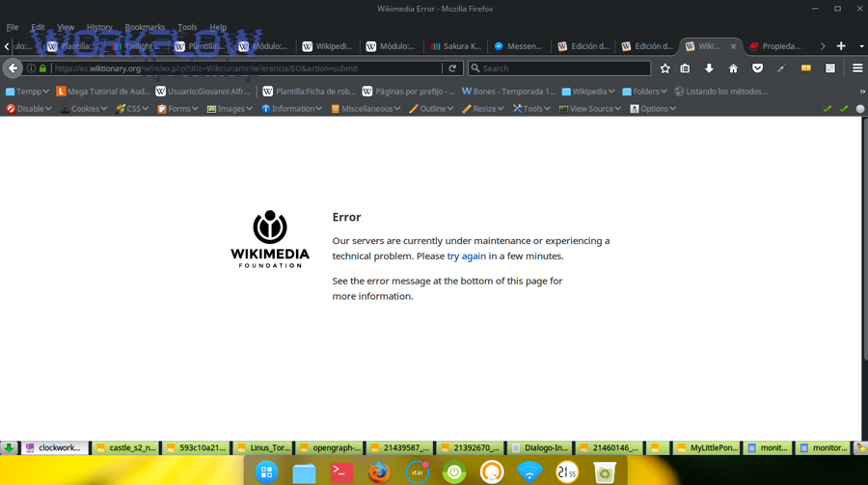
Task: Click the URL address bar
Action: point(247,68)
